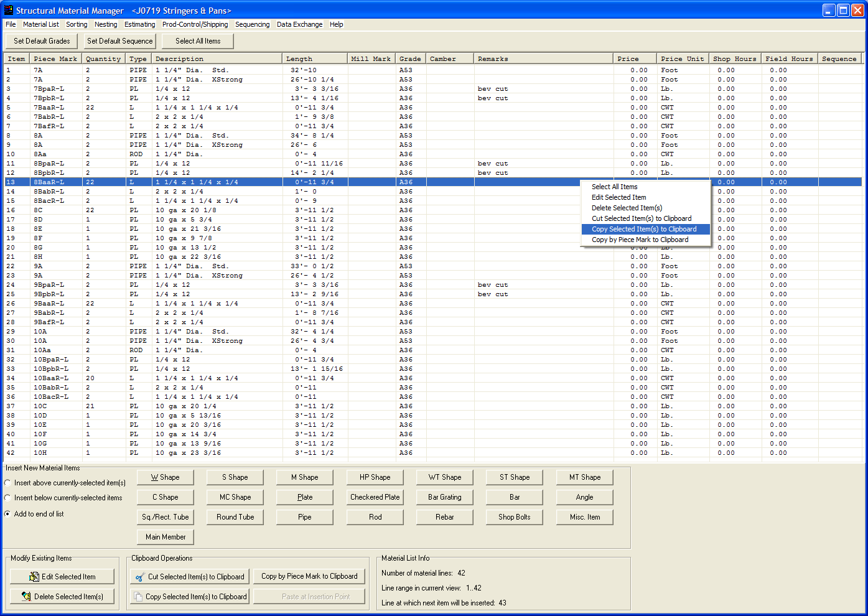This screenshot has width=868, height=616.
Task: Choose Copy by Piece Mark to Clipboard context entry
Action: pyautogui.click(x=645, y=240)
